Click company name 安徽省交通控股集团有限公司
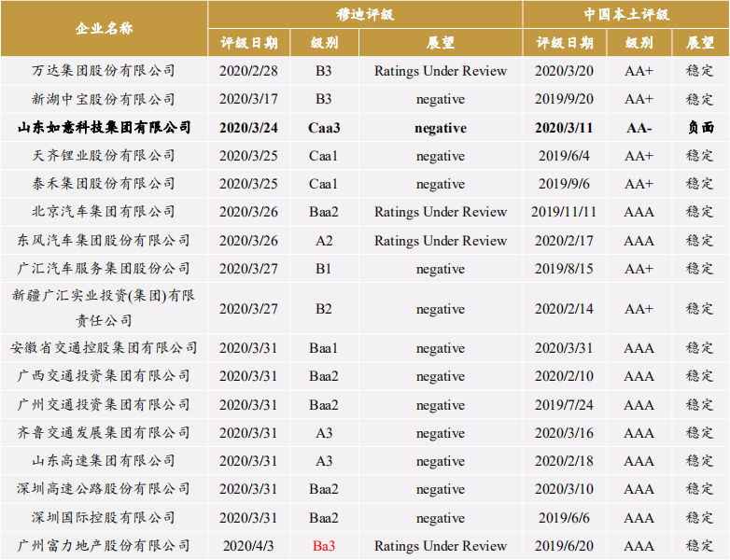The height and width of the screenshot is (560, 730). pyautogui.click(x=104, y=348)
